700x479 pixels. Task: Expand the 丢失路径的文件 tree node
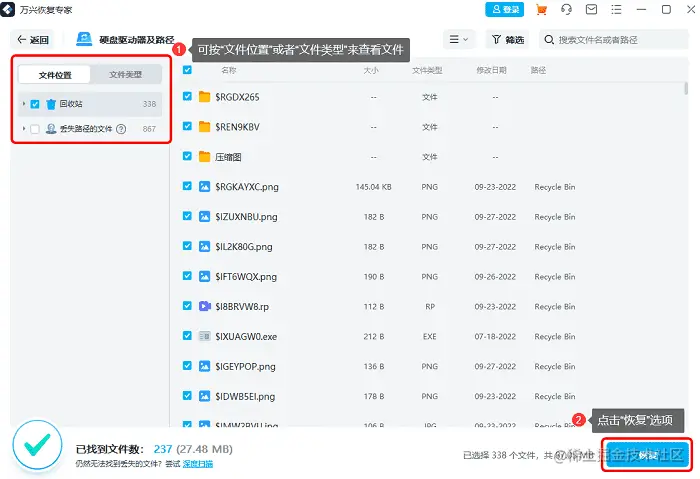[x=24, y=129]
